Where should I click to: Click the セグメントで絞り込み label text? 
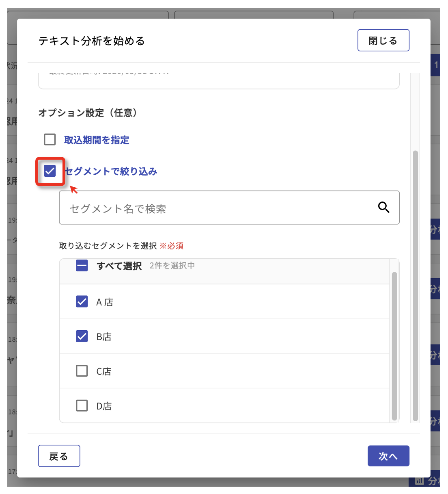click(x=111, y=171)
